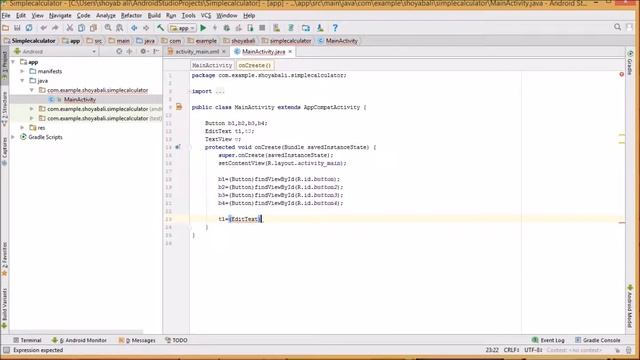Click the SDK Manager download icon

320,28
